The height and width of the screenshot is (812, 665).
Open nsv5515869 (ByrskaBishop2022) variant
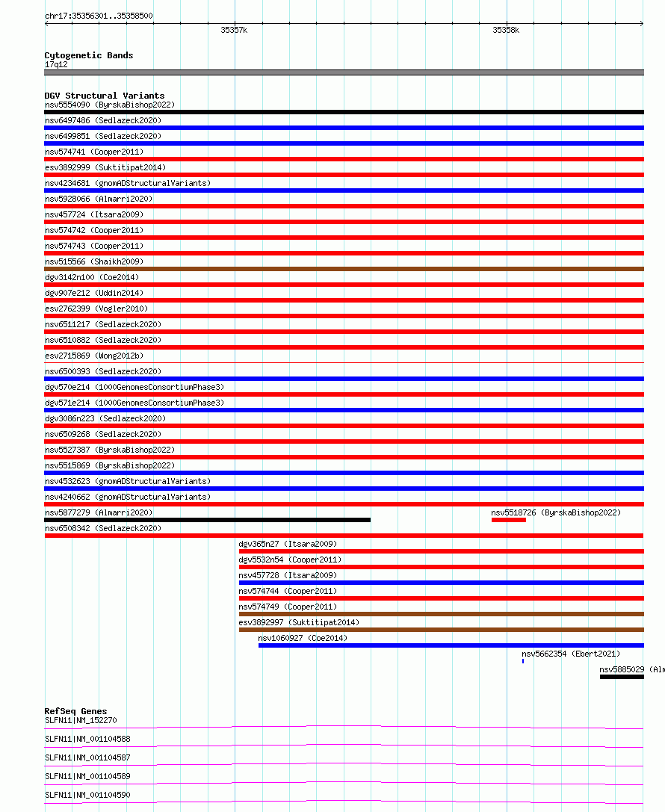pos(110,465)
